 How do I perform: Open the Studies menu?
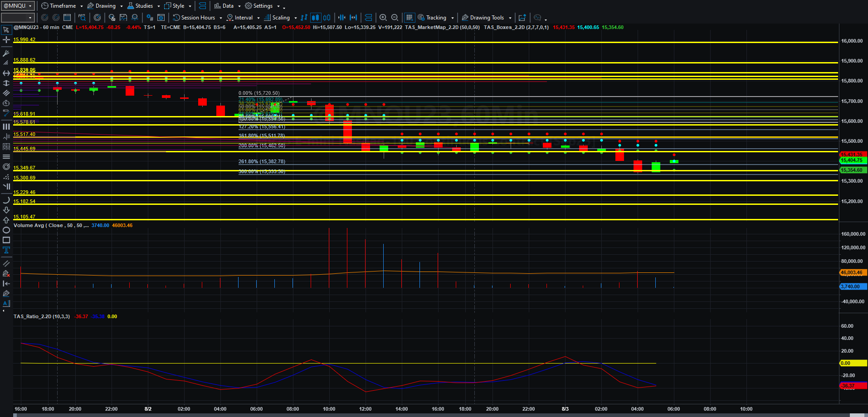click(x=143, y=6)
